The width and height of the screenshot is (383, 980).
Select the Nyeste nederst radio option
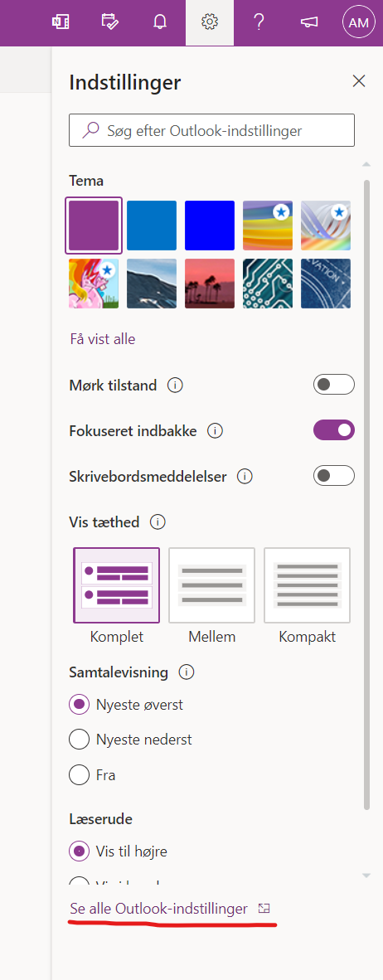pos(79,740)
